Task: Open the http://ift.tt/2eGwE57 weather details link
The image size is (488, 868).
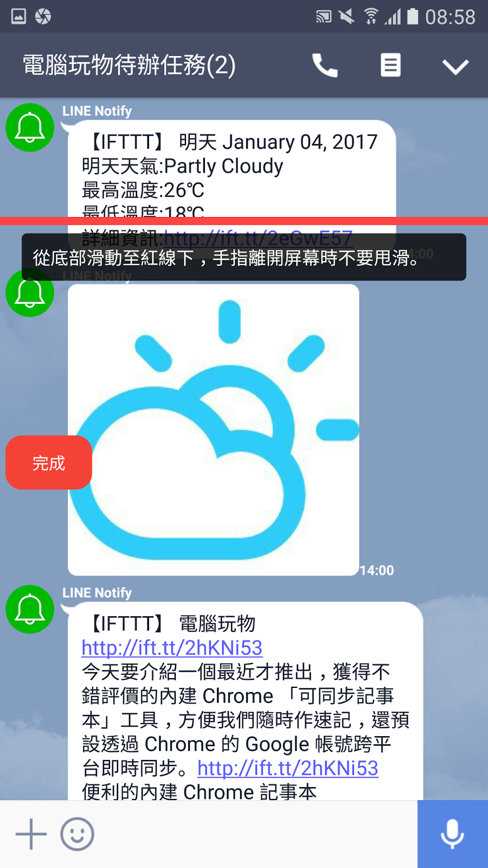Action: [x=258, y=238]
